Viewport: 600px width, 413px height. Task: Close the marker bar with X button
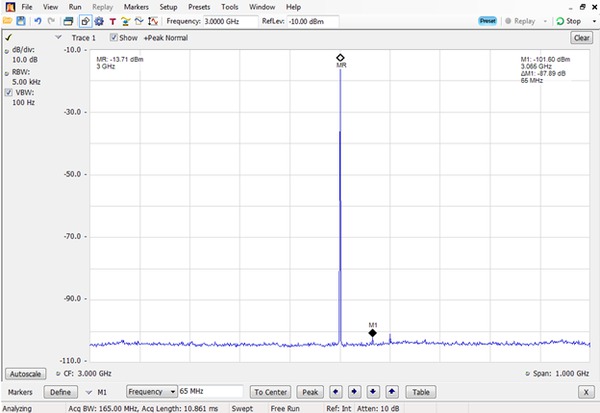(x=585, y=392)
